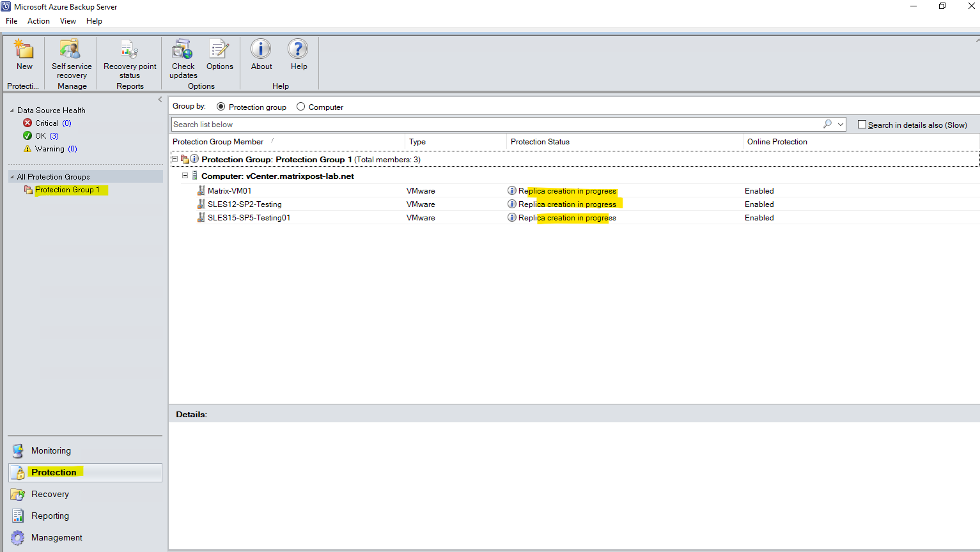Select the Protection workspace label
Image resolution: width=980 pixels, height=552 pixels.
54,472
